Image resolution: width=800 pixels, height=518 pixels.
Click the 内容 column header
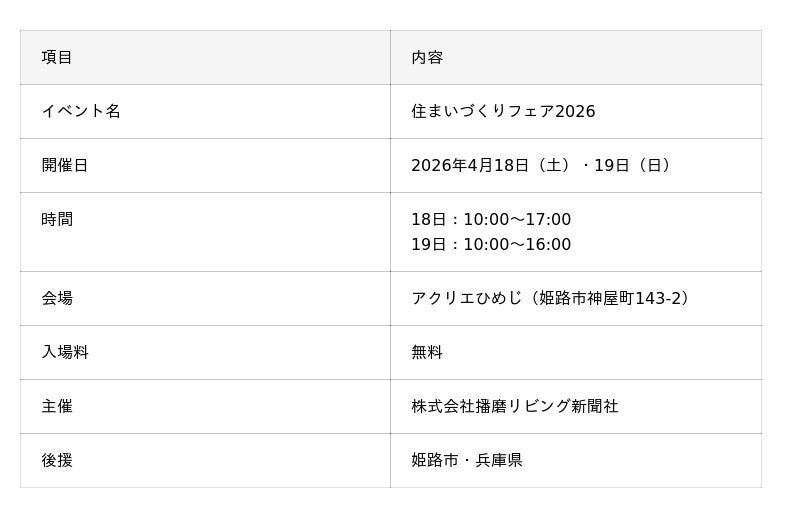tap(427, 57)
